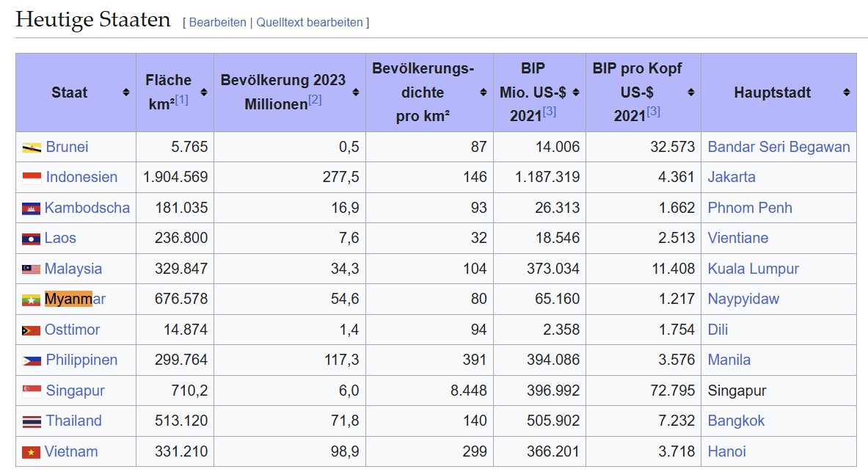The width and height of the screenshot is (868, 472).
Task: Click the Osttimor flag icon
Action: (x=31, y=330)
